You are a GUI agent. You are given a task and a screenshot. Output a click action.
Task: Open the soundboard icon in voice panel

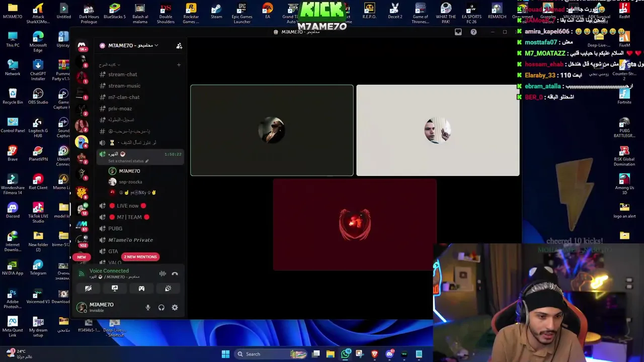tap(168, 289)
